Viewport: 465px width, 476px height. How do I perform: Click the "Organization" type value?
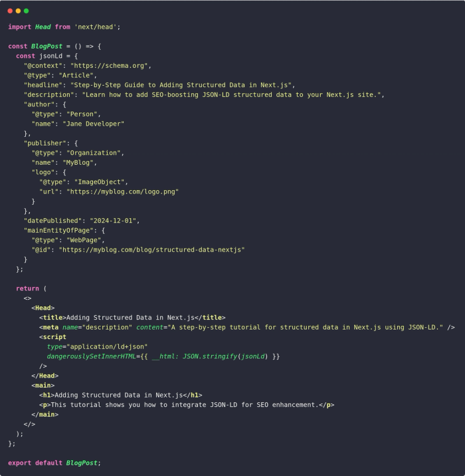94,153
